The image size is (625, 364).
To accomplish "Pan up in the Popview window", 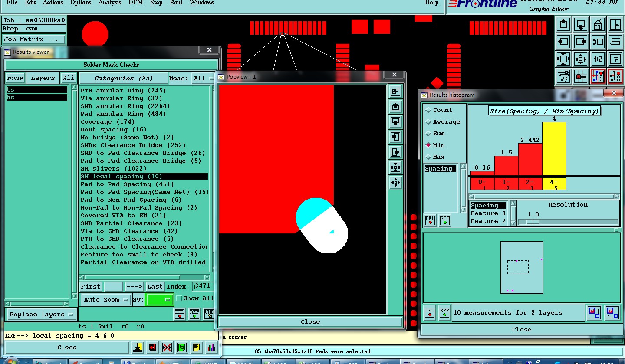I will 395,106.
